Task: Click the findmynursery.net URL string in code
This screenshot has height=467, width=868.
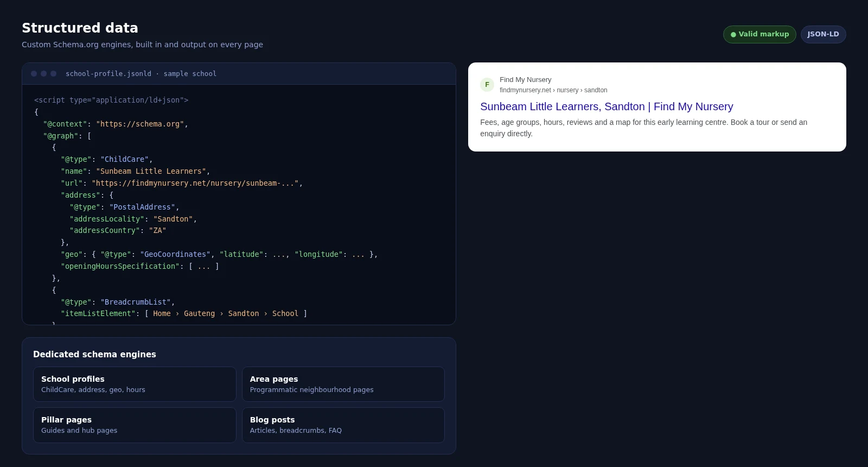Action: (195, 184)
